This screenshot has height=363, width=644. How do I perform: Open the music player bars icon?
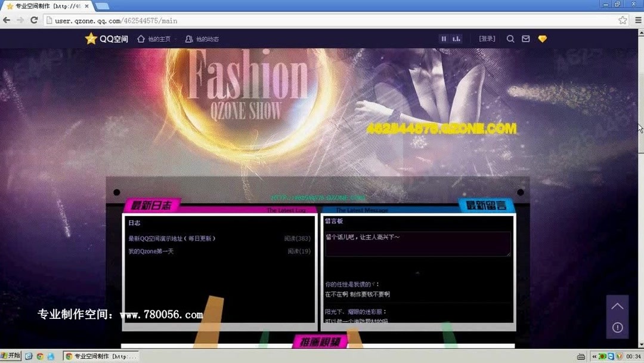[457, 38]
